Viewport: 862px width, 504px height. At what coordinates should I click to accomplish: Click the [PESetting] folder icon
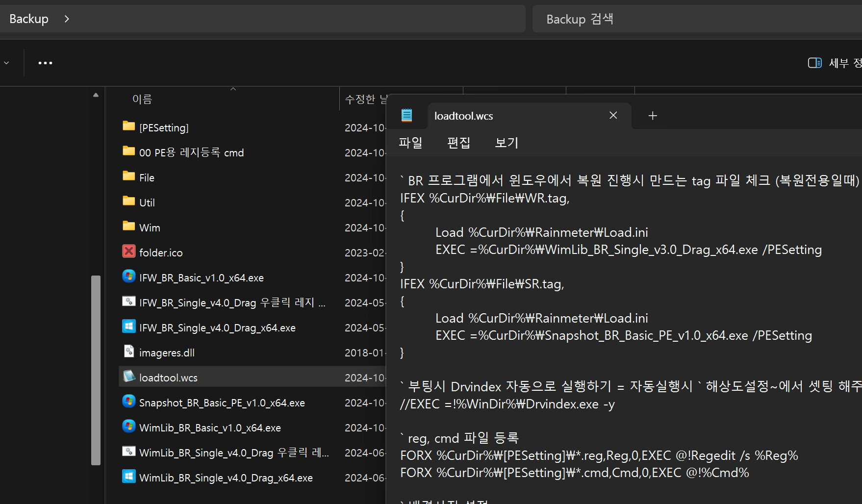coord(128,126)
